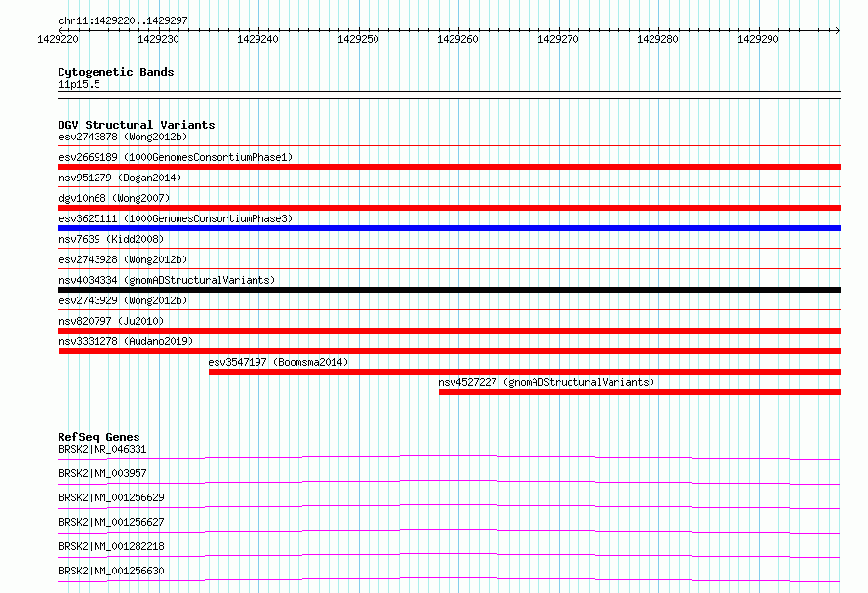
Task: Click the RefSeq Genes track title
Action: pyautogui.click(x=99, y=437)
